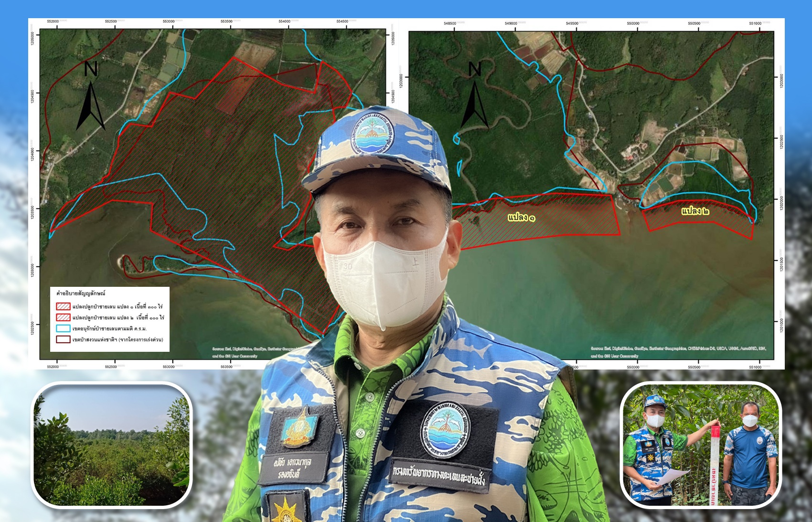This screenshot has width=812, height=522.
Task: Click the yellow แปลง ๑ plot label
Action: (x=521, y=218)
